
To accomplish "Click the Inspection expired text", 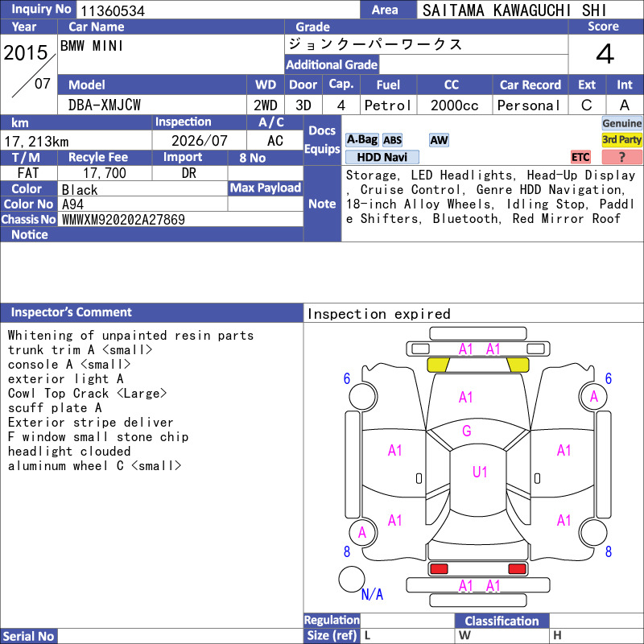I will [378, 314].
